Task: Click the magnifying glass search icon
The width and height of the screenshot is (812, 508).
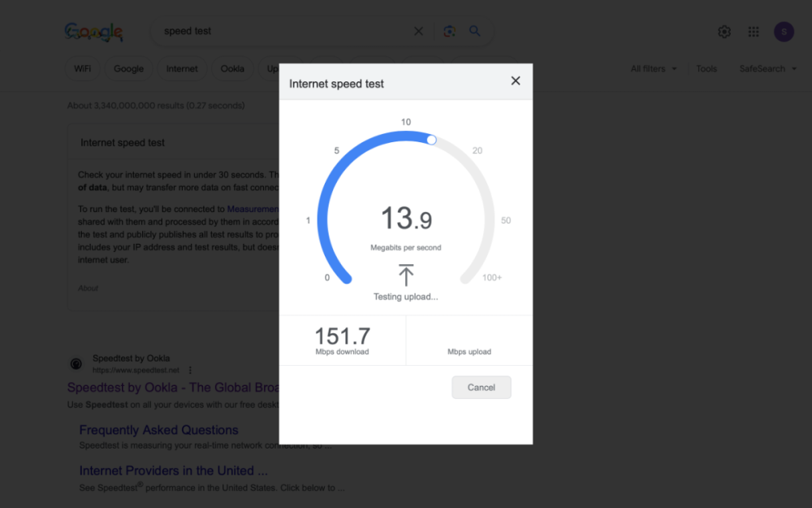Action: 475,32
